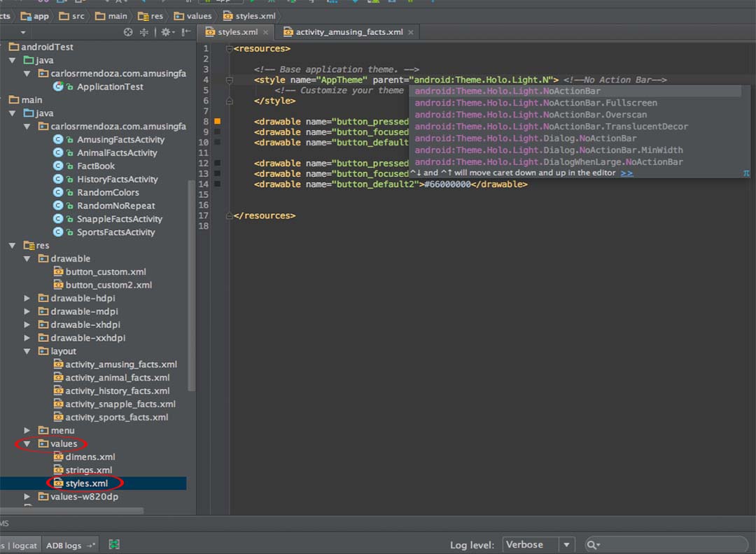Select the ADB logs tab
Image resolution: width=756 pixels, height=554 pixels.
[x=64, y=546]
